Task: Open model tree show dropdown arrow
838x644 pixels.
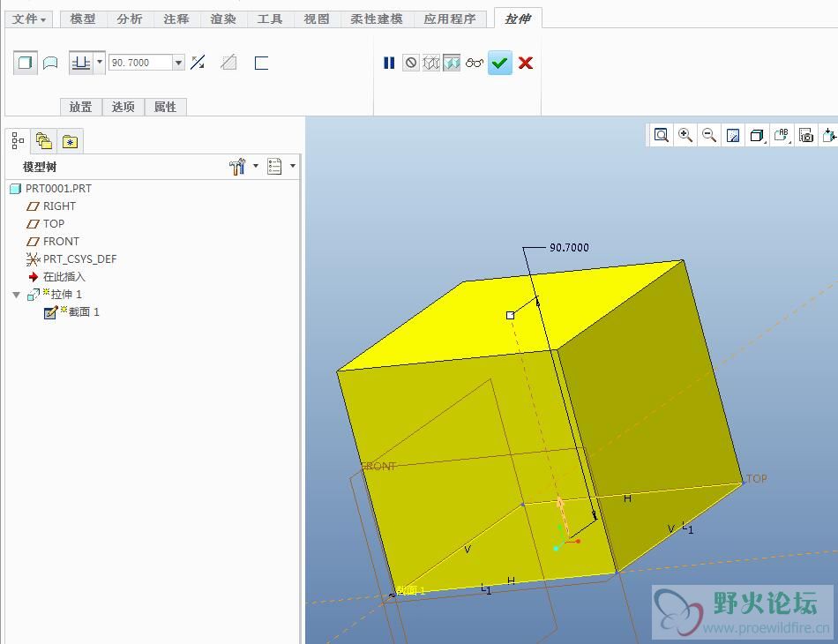Action: pyautogui.click(x=292, y=166)
